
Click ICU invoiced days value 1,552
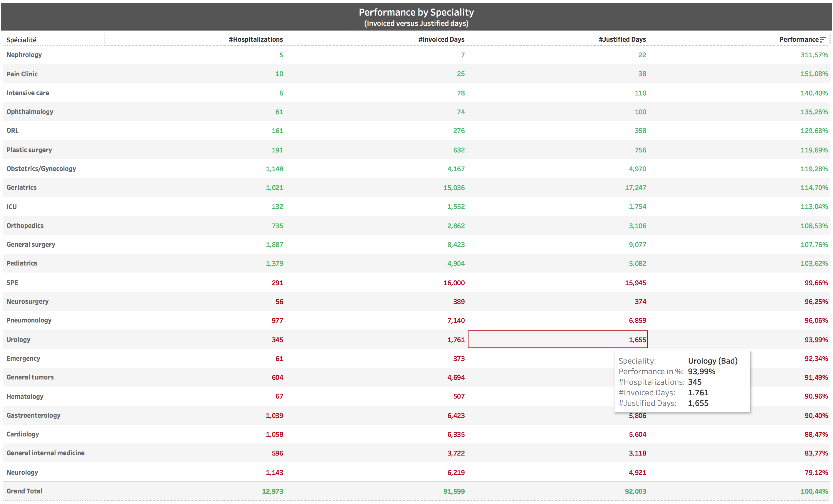(456, 206)
